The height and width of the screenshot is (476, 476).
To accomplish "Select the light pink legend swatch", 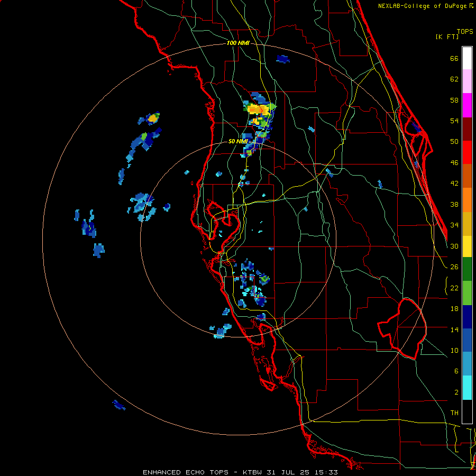I will (x=467, y=81).
